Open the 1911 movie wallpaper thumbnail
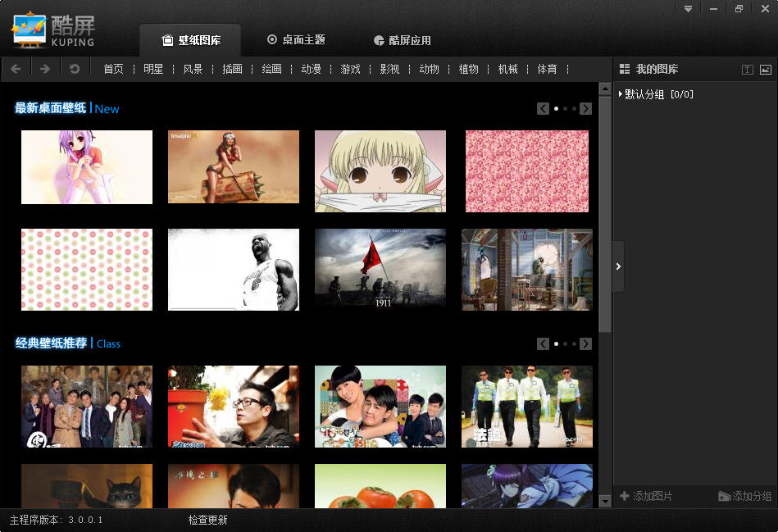Image resolution: width=778 pixels, height=532 pixels. (x=380, y=268)
